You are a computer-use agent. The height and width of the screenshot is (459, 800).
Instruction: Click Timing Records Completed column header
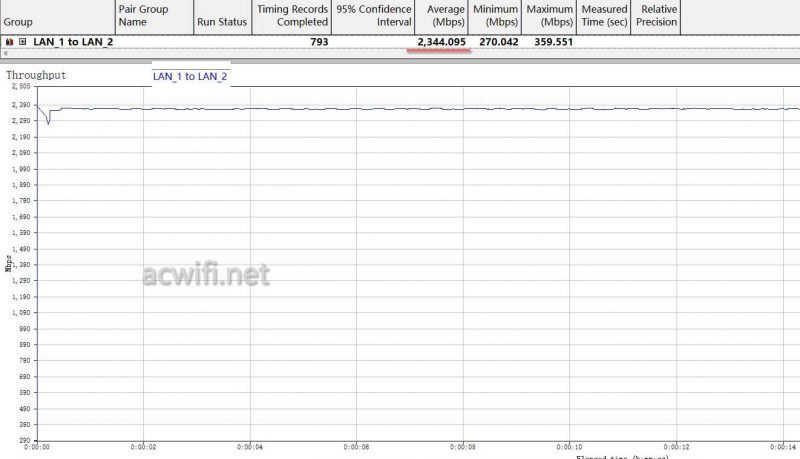coord(292,16)
